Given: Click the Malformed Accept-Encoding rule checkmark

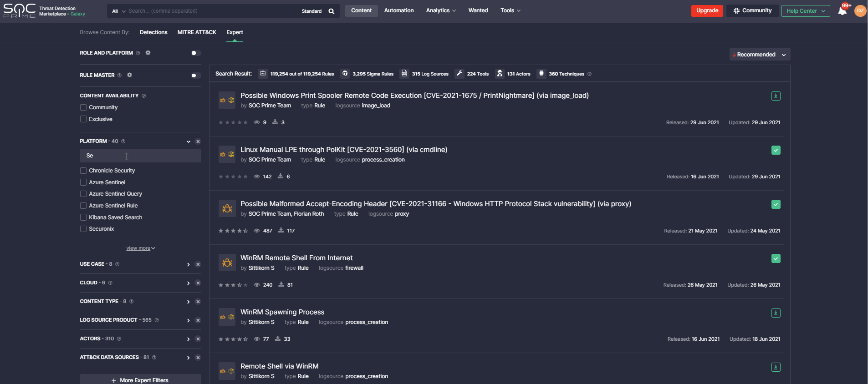Looking at the screenshot, I should pyautogui.click(x=776, y=204).
